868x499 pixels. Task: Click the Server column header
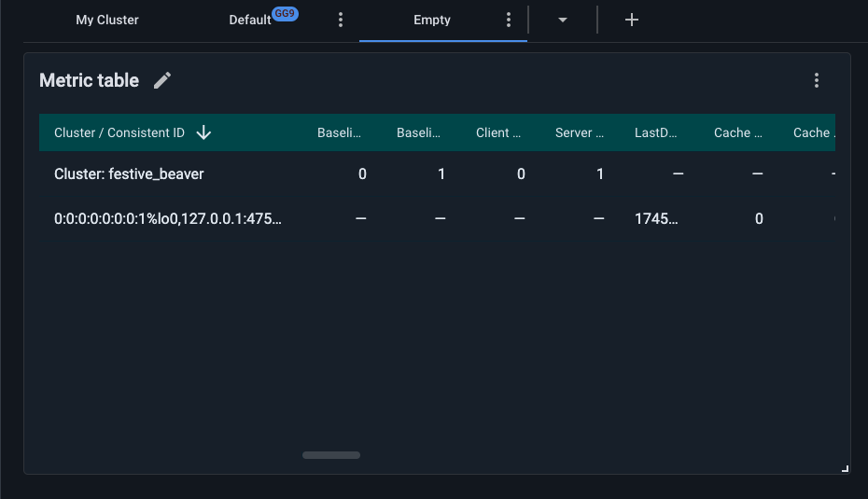coord(580,132)
